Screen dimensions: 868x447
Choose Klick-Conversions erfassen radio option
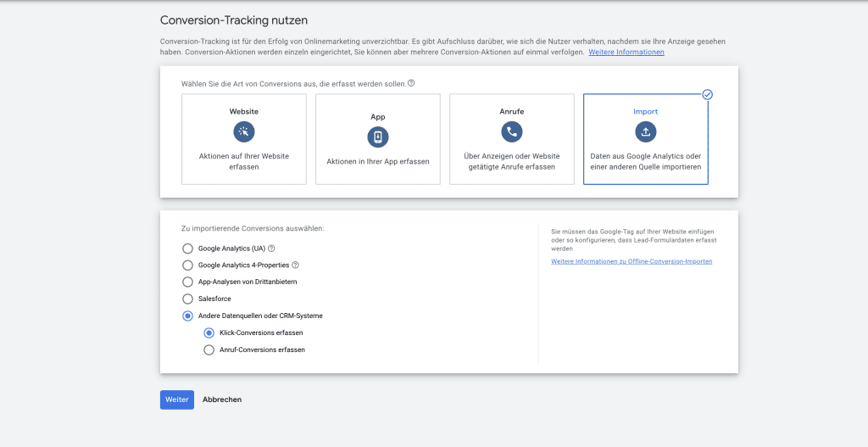[209, 332]
